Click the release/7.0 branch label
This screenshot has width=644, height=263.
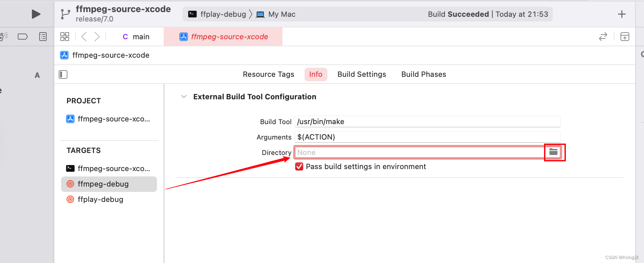(x=95, y=19)
